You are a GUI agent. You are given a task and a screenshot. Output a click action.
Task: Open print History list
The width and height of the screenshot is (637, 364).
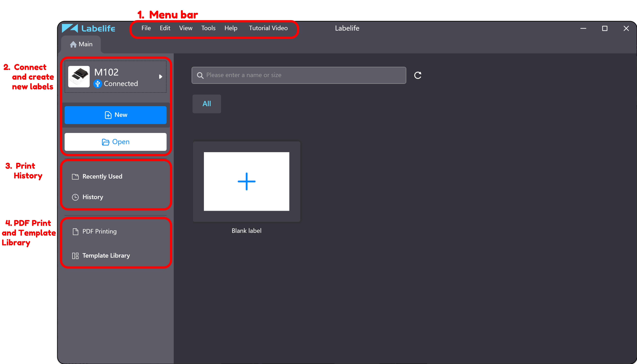click(93, 197)
